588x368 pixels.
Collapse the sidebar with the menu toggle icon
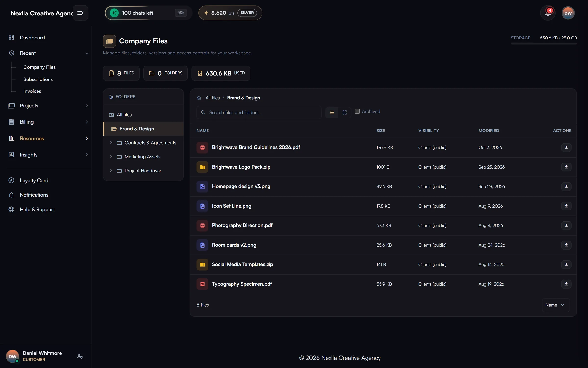click(x=80, y=13)
